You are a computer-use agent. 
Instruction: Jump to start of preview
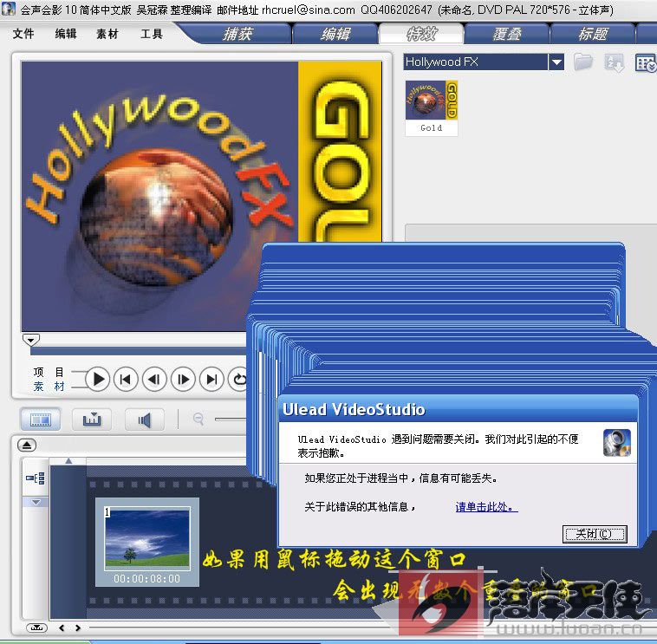point(126,379)
